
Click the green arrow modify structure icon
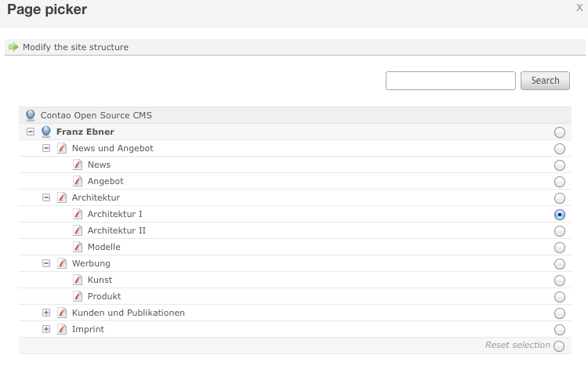click(13, 47)
